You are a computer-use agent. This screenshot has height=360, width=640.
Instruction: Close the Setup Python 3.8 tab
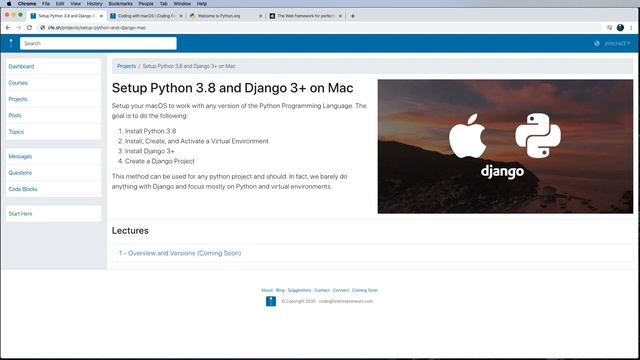[x=101, y=16]
